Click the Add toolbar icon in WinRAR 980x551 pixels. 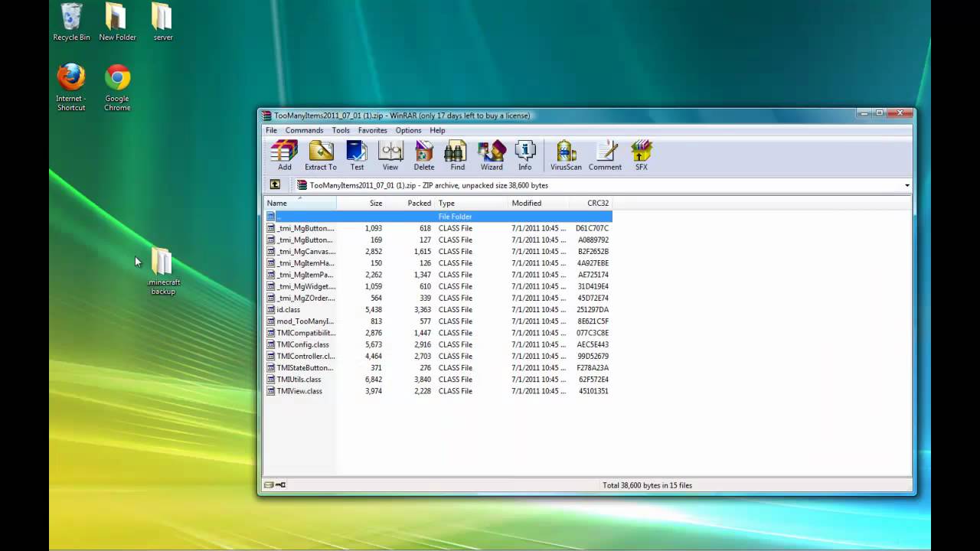[x=284, y=155]
